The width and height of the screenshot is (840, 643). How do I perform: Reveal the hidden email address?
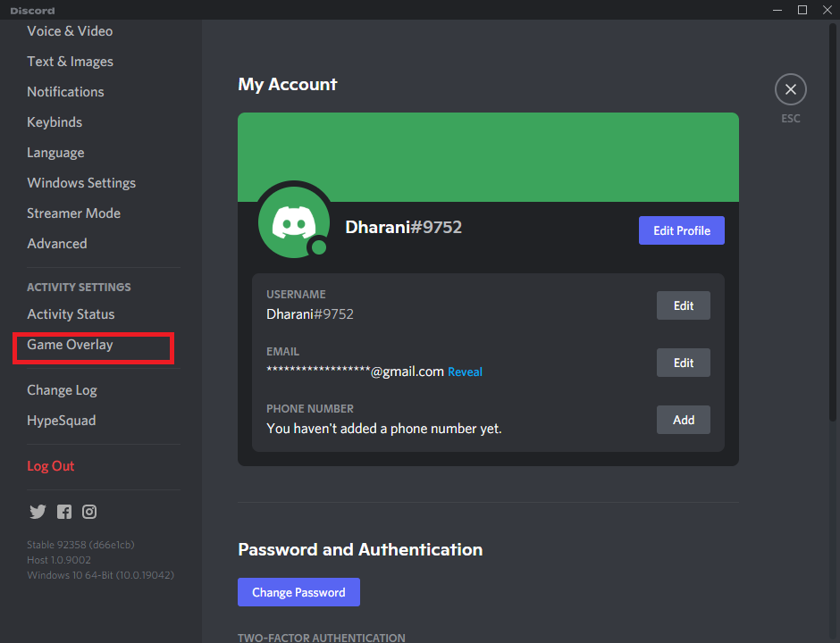(x=465, y=372)
